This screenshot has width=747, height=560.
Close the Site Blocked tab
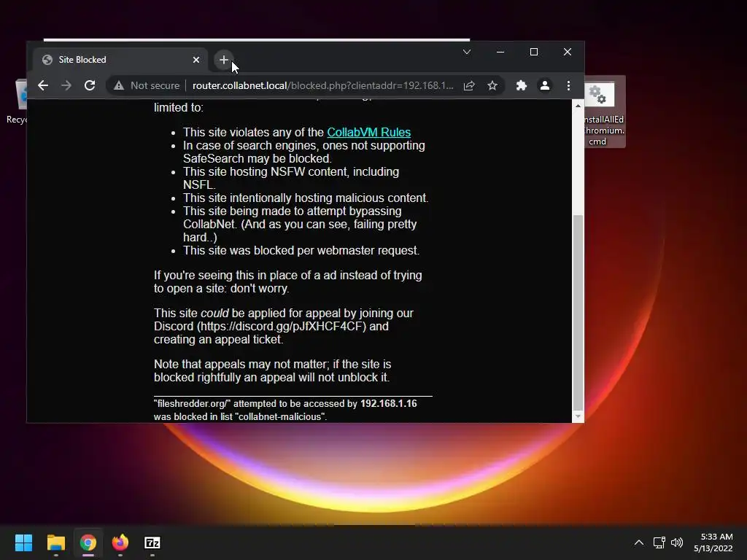click(196, 60)
